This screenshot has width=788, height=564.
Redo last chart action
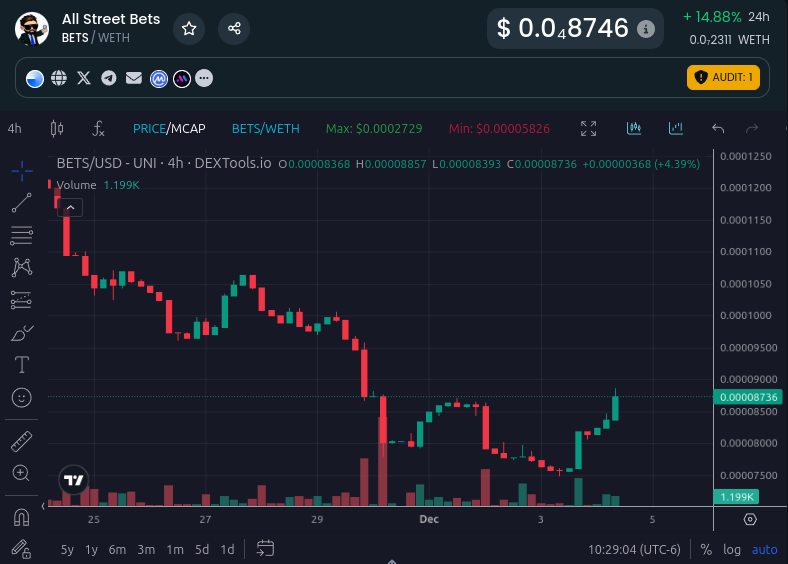[752, 129]
